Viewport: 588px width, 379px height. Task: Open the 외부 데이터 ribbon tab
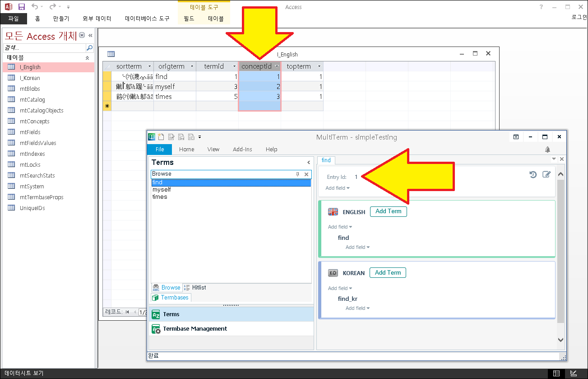(x=97, y=19)
